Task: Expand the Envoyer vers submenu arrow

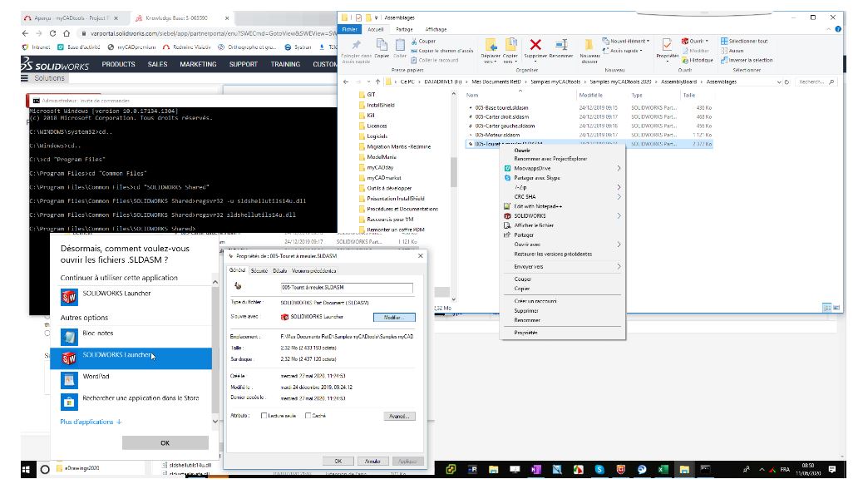Action: coord(619,267)
